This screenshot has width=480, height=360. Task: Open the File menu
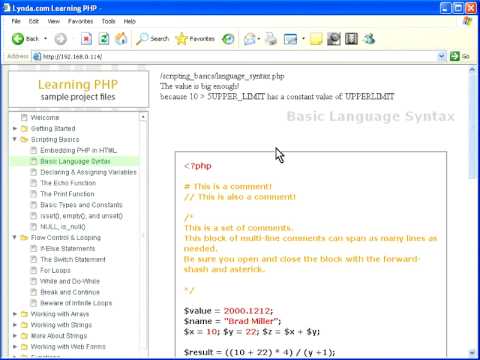click(16, 21)
